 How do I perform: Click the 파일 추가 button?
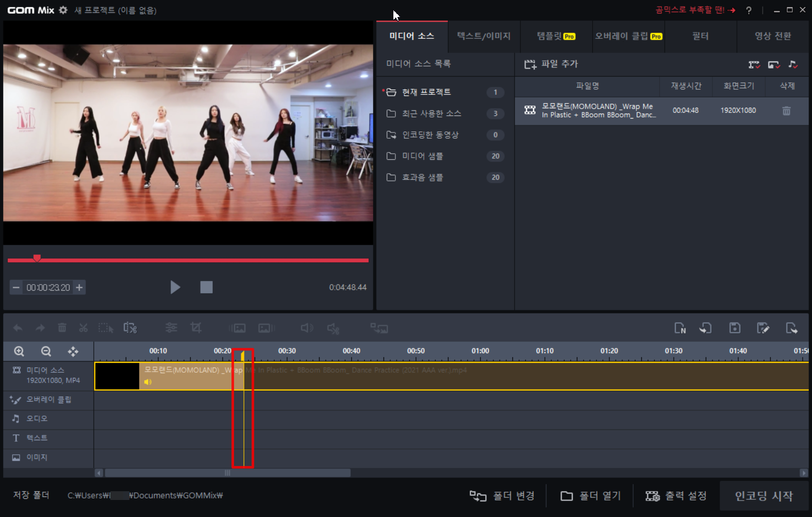coord(551,64)
